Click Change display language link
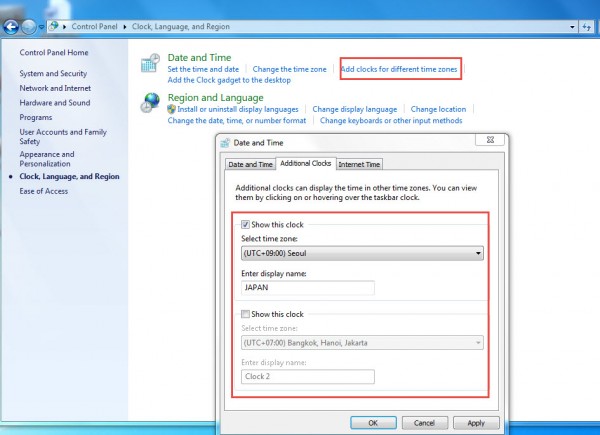 tap(355, 109)
